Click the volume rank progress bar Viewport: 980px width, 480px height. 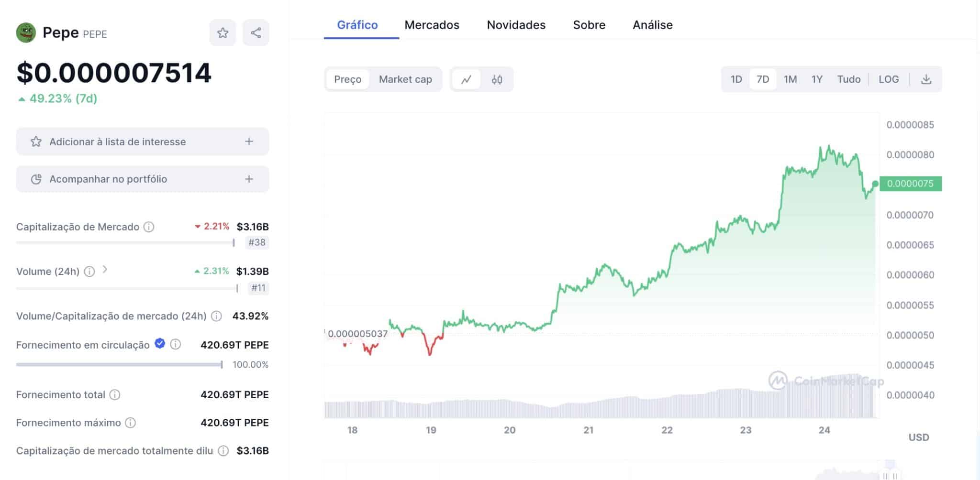[x=127, y=288]
